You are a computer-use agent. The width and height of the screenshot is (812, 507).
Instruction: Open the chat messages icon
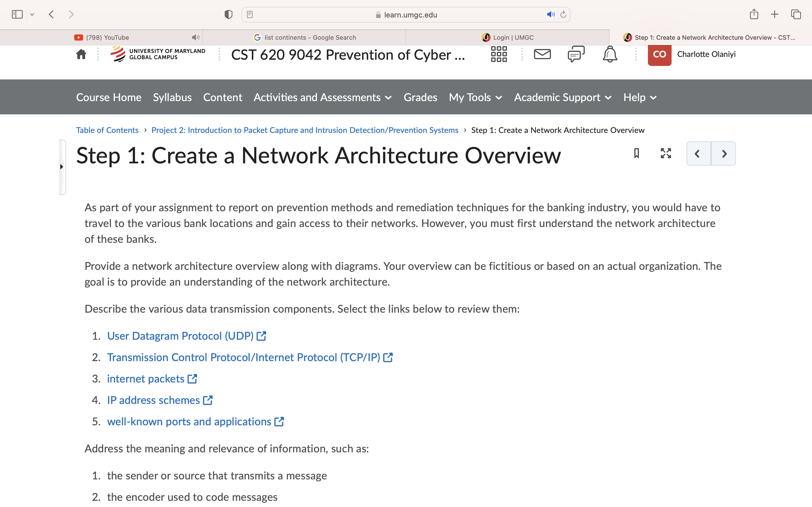pos(576,54)
